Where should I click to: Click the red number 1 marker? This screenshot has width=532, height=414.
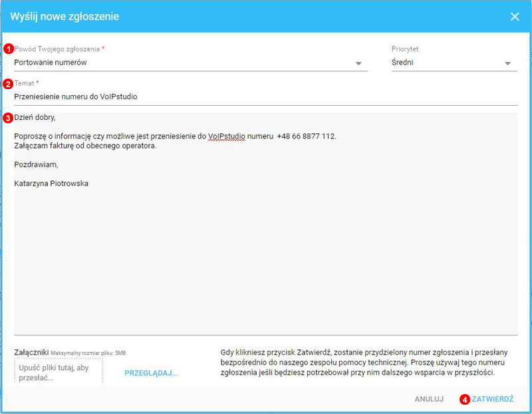(9, 49)
